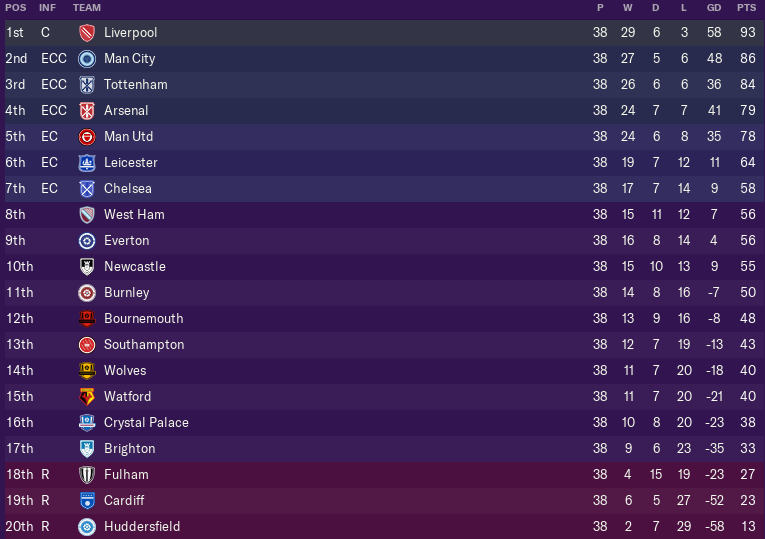Click the Wolves club badge
765x539 pixels.
87,371
